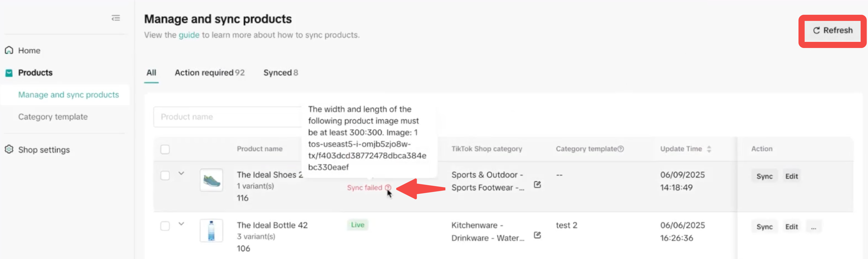Click the Refresh button

click(833, 31)
